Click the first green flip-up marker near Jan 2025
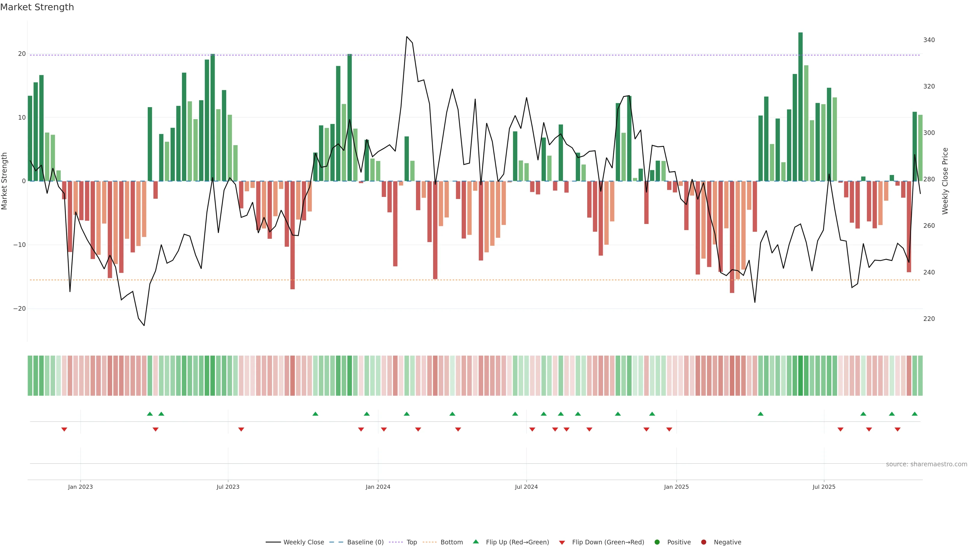Viewport: 980px width, 551px height. tap(652, 414)
